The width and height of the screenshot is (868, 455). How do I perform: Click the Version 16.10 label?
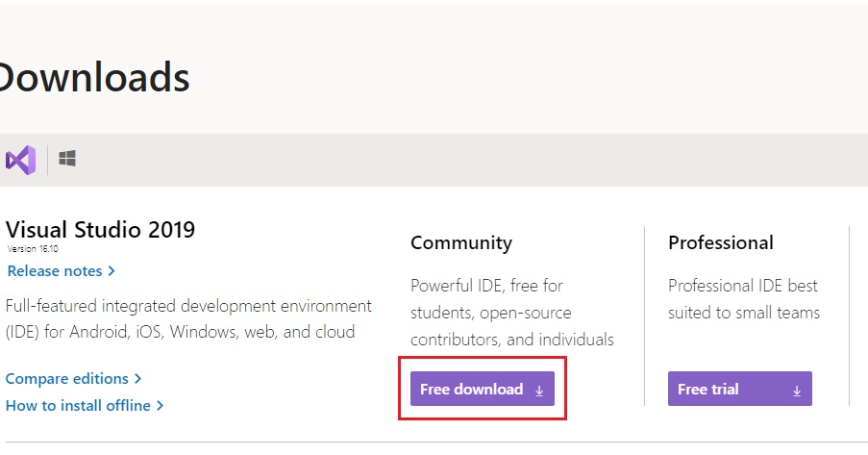point(33,249)
